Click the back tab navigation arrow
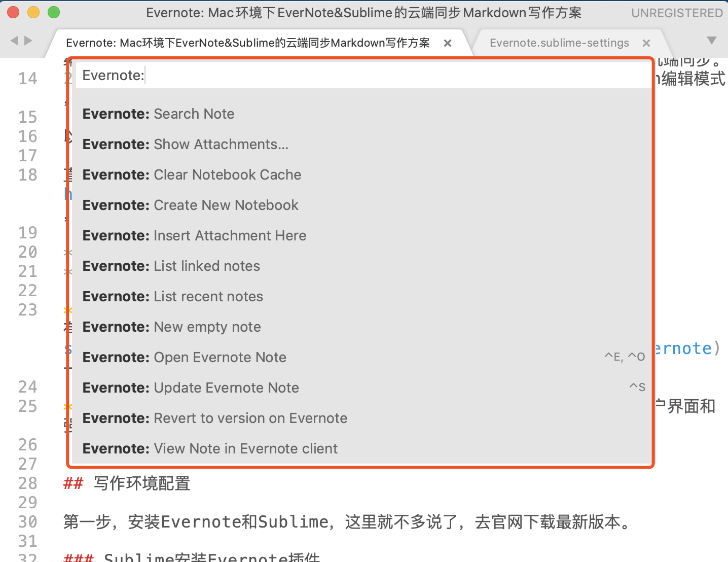This screenshot has width=728, height=562. point(14,41)
